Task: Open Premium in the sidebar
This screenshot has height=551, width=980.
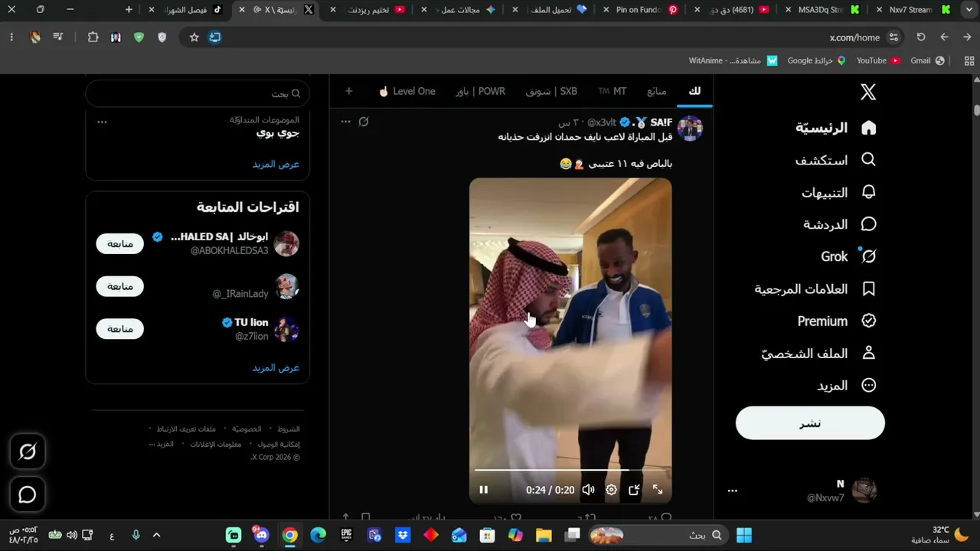Action: pos(837,321)
